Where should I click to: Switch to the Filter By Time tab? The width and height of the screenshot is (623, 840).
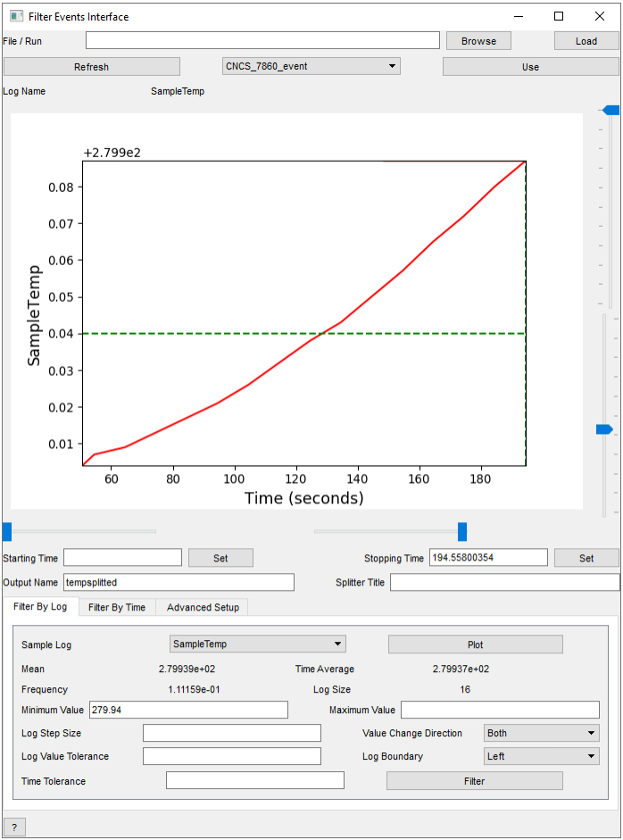click(x=117, y=607)
